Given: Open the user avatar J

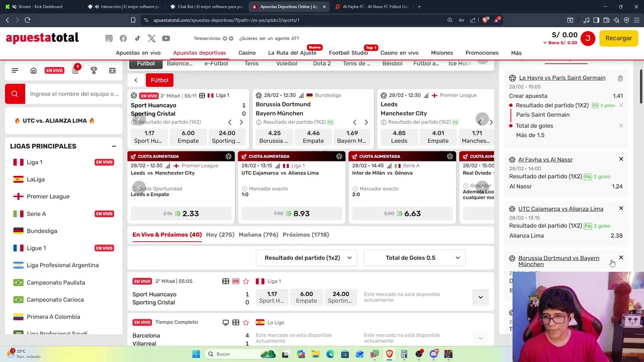Looking at the screenshot, I should [588, 38].
